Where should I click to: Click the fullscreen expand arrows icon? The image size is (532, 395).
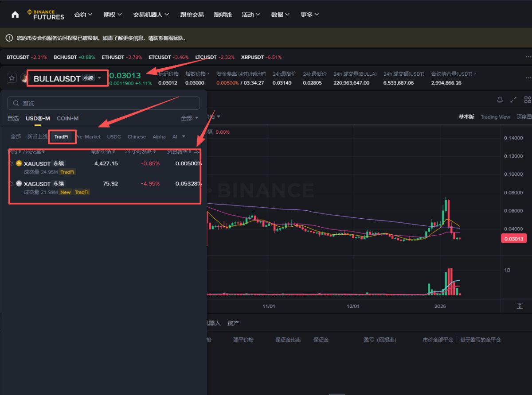click(x=513, y=100)
